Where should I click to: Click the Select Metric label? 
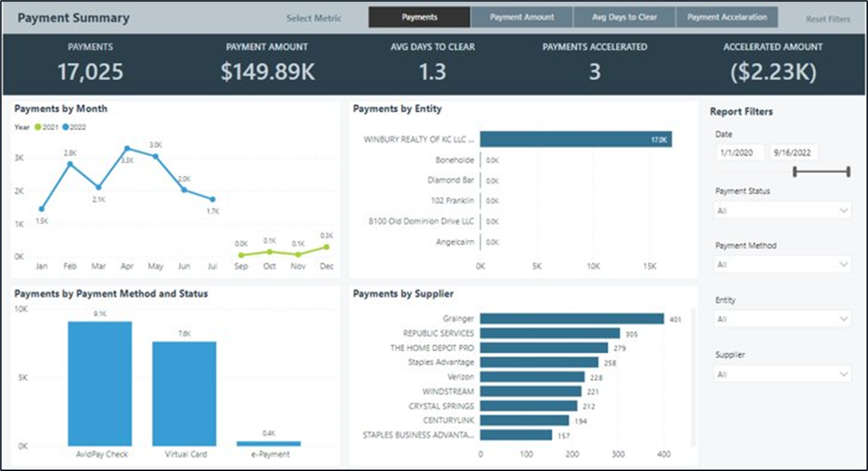[314, 19]
